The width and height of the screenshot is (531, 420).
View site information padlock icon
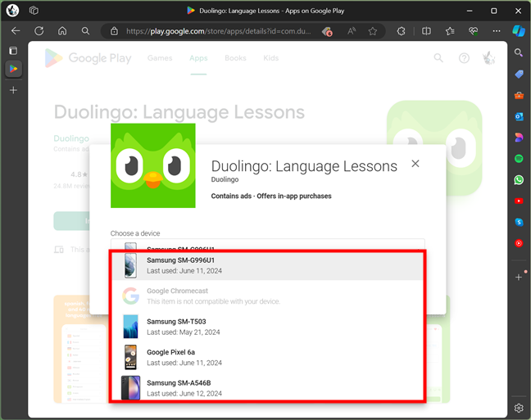pos(114,31)
